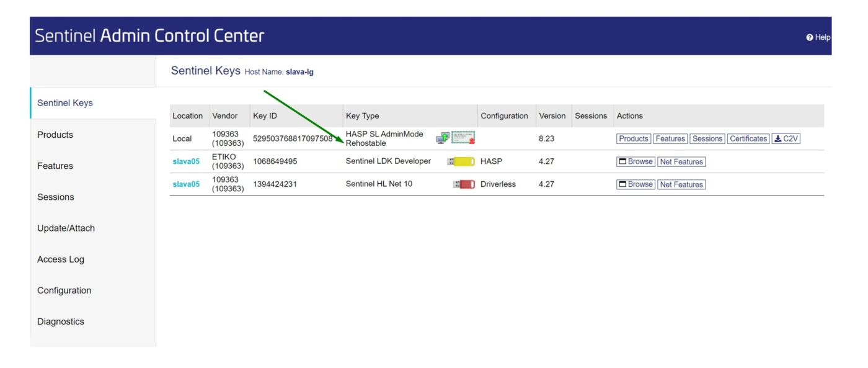
Task: Follow slava05 link in HL Net 10 row
Action: click(x=186, y=184)
